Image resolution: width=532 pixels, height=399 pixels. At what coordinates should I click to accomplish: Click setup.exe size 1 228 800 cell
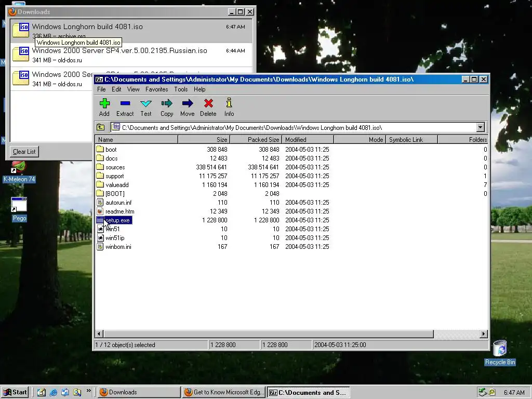click(x=215, y=220)
